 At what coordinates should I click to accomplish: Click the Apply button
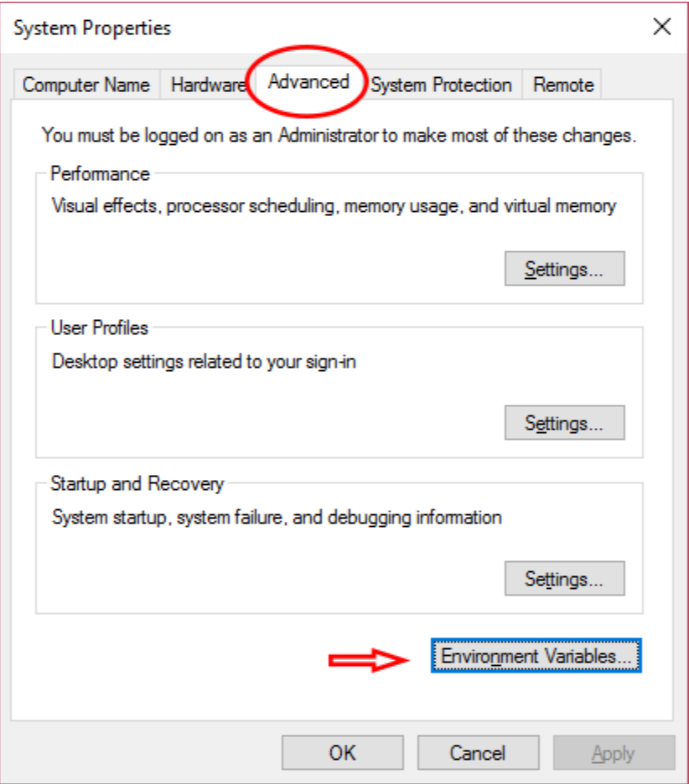point(613,752)
